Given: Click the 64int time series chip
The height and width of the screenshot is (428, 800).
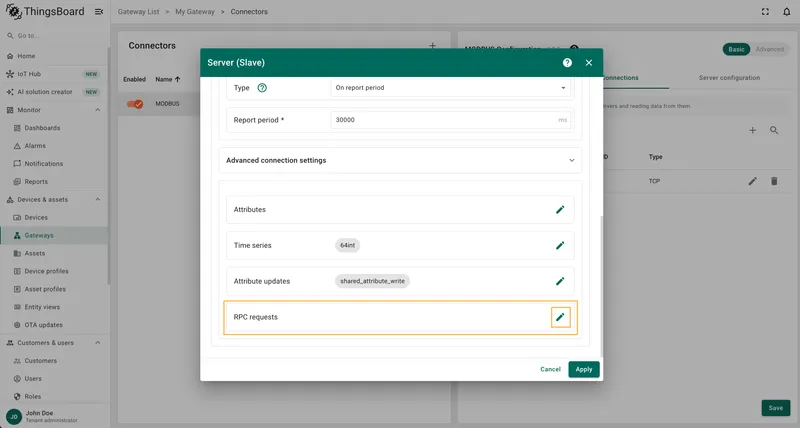Looking at the screenshot, I should tap(347, 245).
